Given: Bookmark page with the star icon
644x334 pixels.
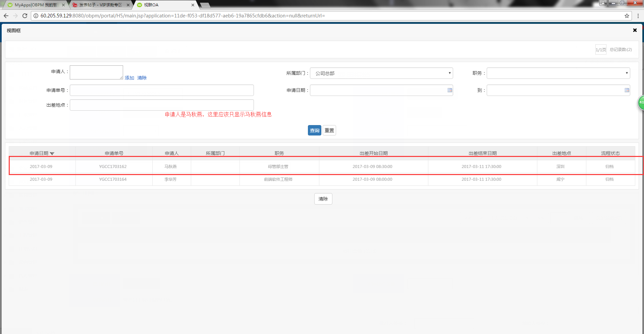Looking at the screenshot, I should 627,16.
